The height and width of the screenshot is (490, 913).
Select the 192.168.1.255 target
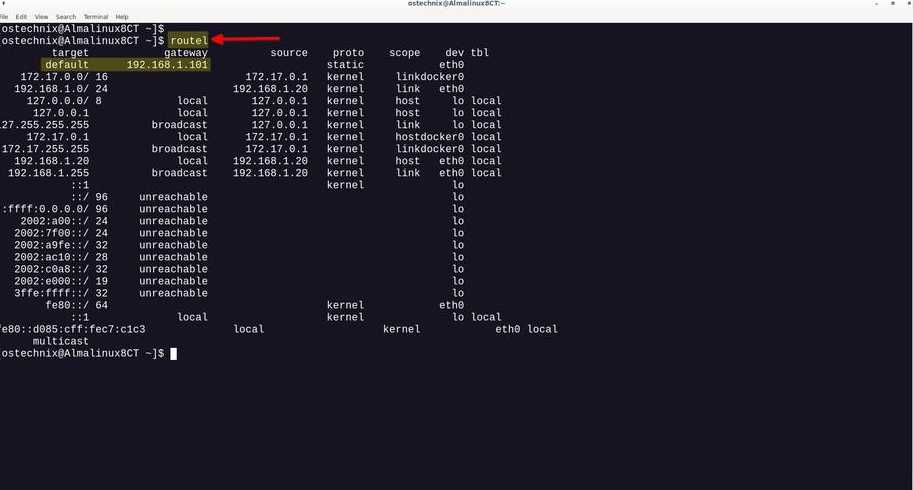pos(48,173)
